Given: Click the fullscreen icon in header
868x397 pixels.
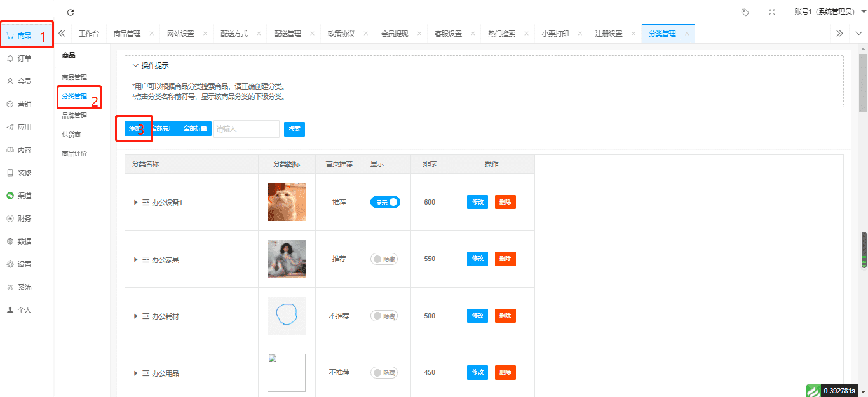Looking at the screenshot, I should (x=772, y=12).
